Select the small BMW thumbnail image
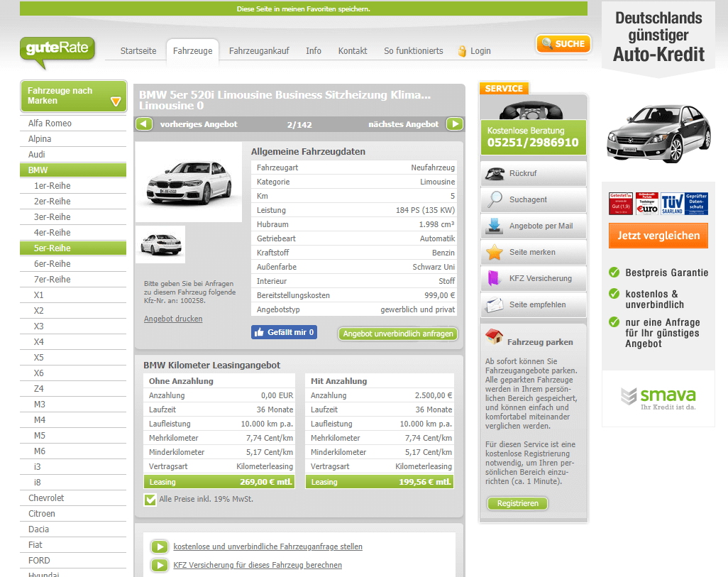The image size is (728, 577). click(160, 244)
